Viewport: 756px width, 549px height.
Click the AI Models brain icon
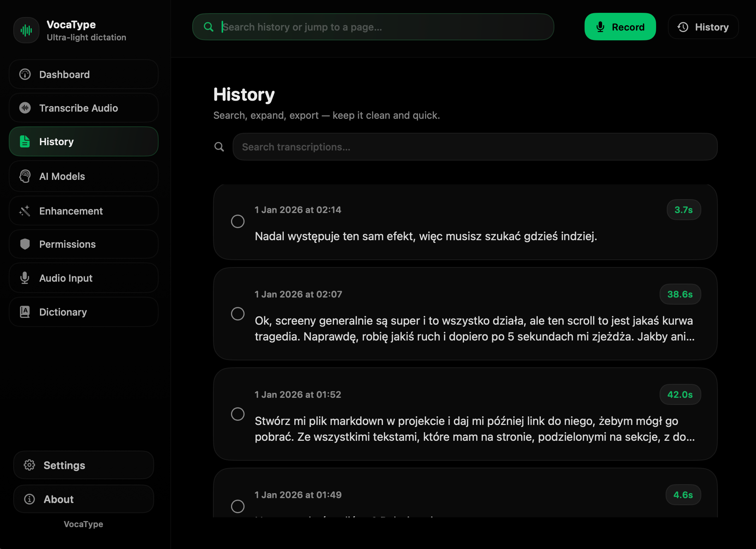point(25,176)
